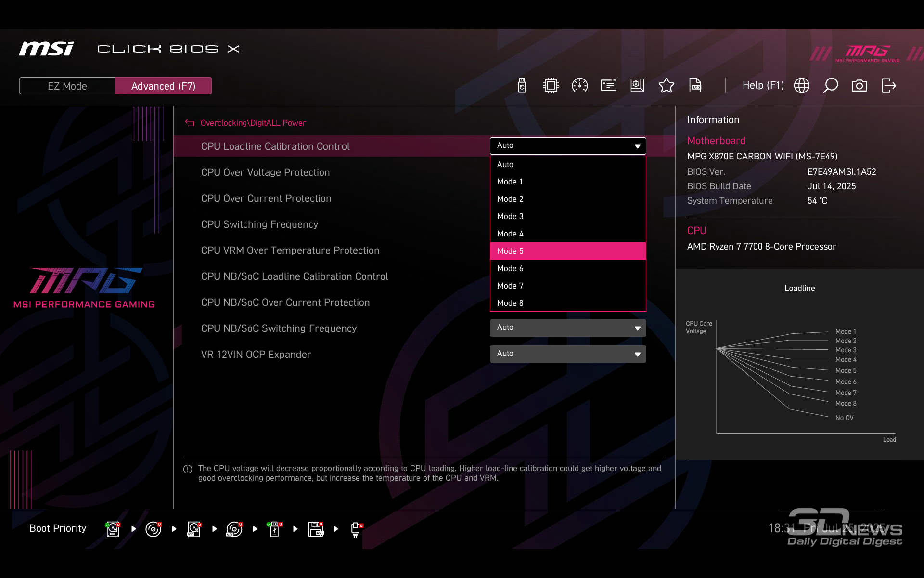Select the USB floppy boot device icon

click(316, 529)
